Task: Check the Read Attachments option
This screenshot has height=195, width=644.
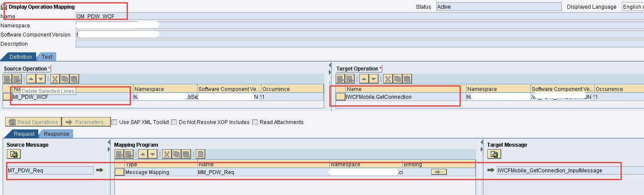Action: tap(255, 122)
